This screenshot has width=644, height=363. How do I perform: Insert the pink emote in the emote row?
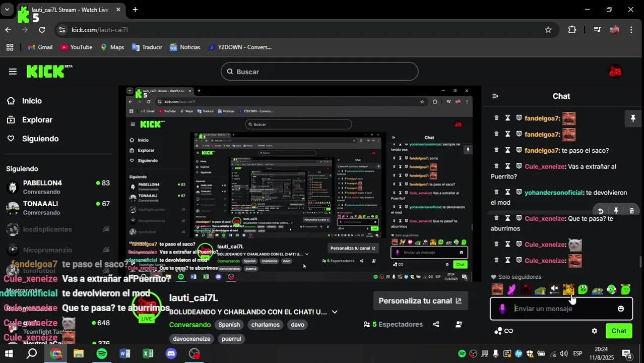point(511,289)
